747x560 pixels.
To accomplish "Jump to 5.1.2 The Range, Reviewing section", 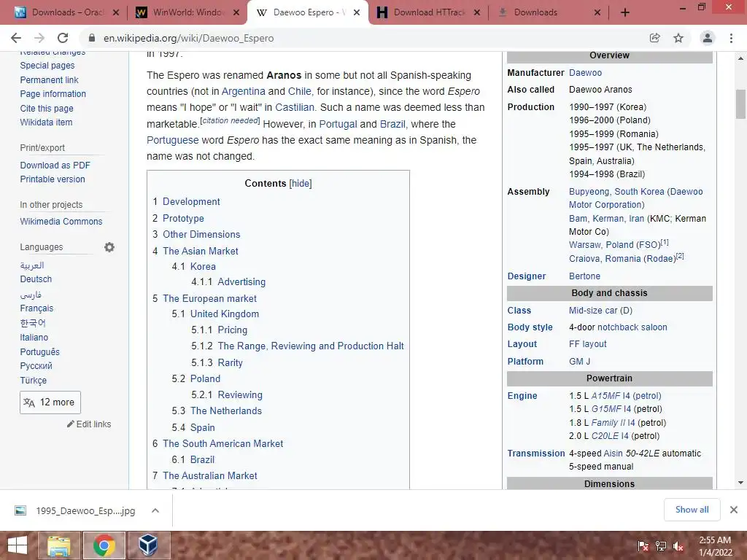I will coord(311,346).
